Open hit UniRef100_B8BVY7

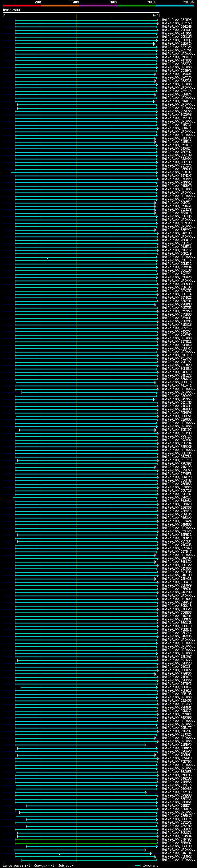[176, 230]
